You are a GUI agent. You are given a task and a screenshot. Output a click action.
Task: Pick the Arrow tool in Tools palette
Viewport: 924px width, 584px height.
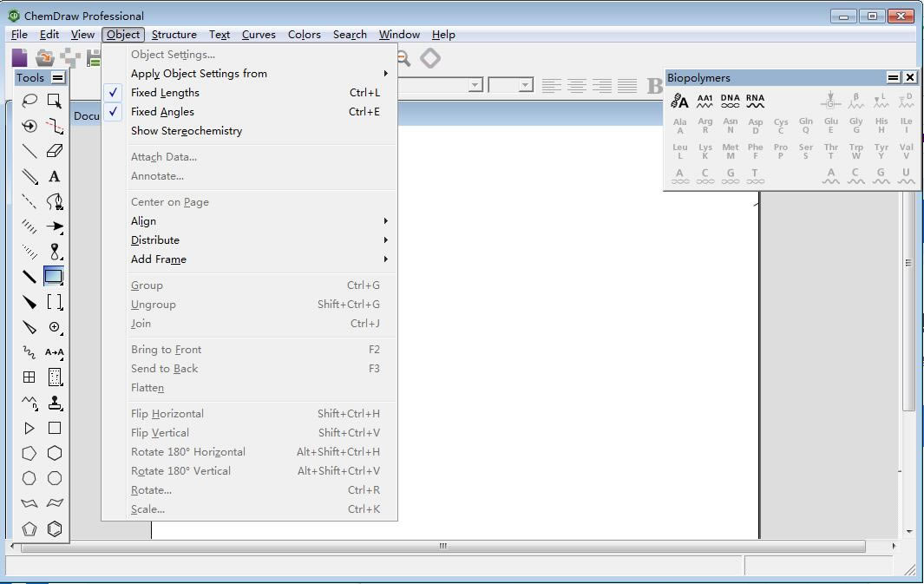pos(55,226)
